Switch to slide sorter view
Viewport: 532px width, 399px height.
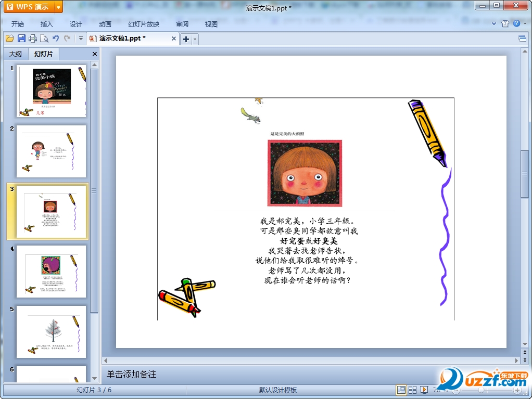coord(413,390)
